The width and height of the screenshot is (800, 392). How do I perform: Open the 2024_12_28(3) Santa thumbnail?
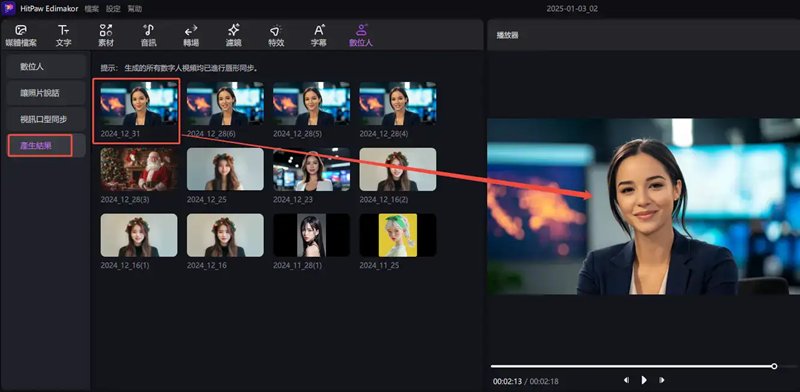coord(139,169)
